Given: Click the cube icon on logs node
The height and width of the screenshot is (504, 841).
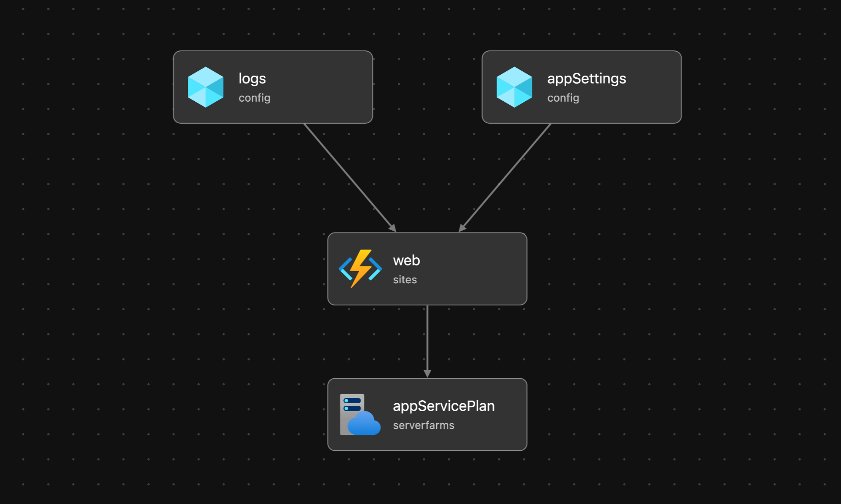Looking at the screenshot, I should [x=205, y=87].
